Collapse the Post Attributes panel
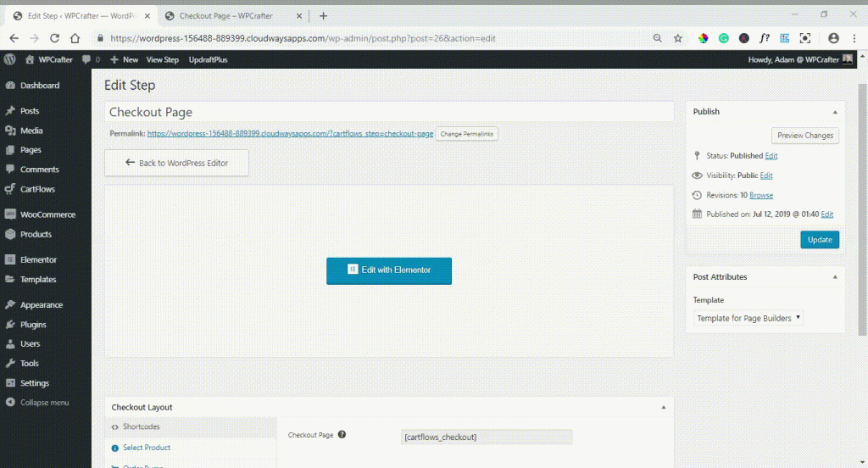 point(835,277)
